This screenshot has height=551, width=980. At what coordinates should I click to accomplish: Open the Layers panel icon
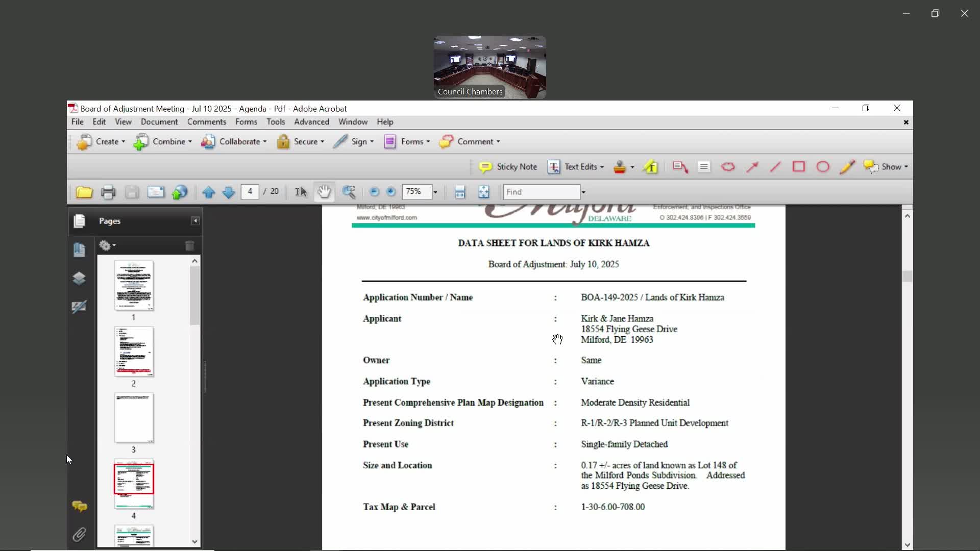tap(79, 278)
